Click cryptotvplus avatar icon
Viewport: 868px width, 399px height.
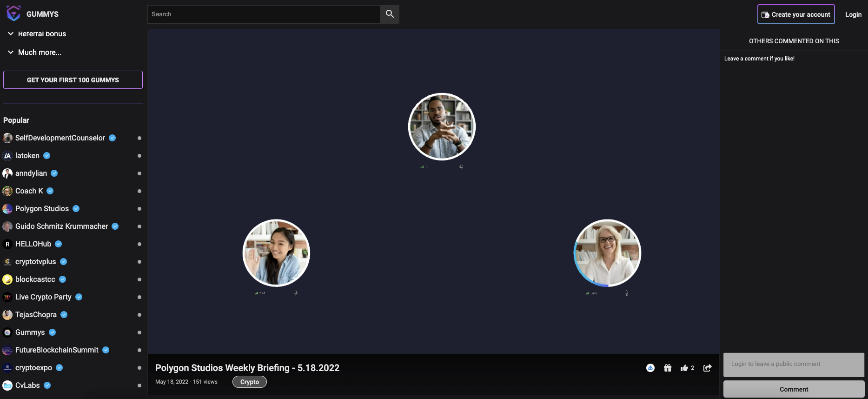tap(7, 261)
